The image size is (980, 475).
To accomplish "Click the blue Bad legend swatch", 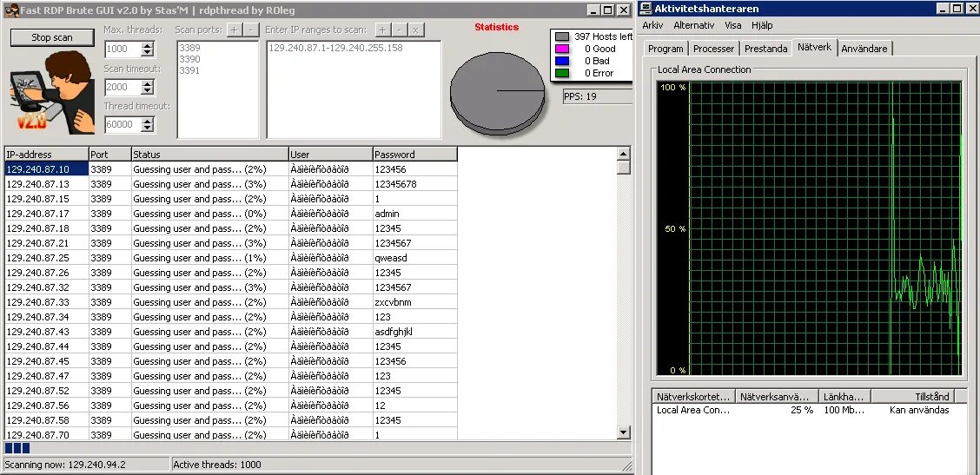I will [x=562, y=61].
